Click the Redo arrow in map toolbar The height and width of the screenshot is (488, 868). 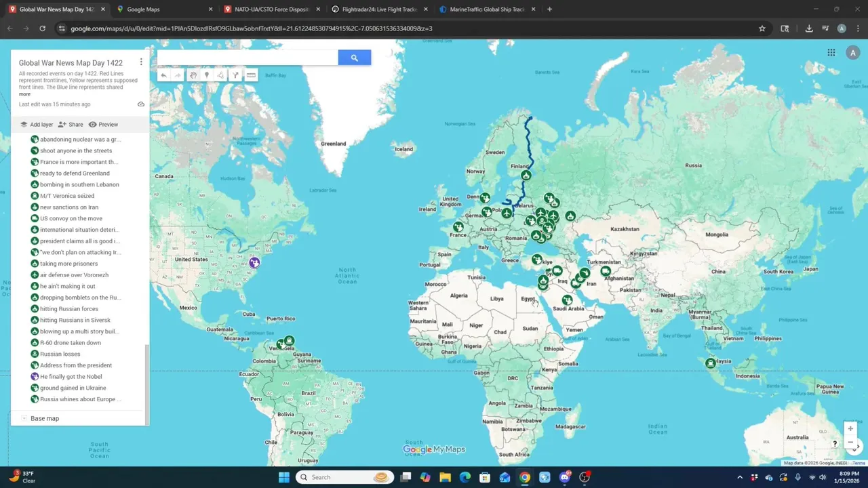[178, 75]
